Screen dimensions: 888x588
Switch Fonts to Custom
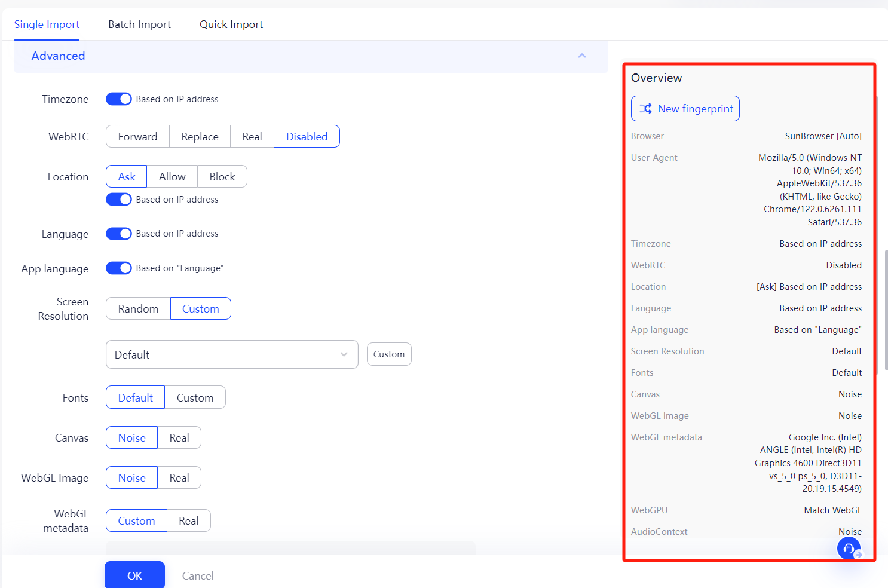tap(195, 397)
